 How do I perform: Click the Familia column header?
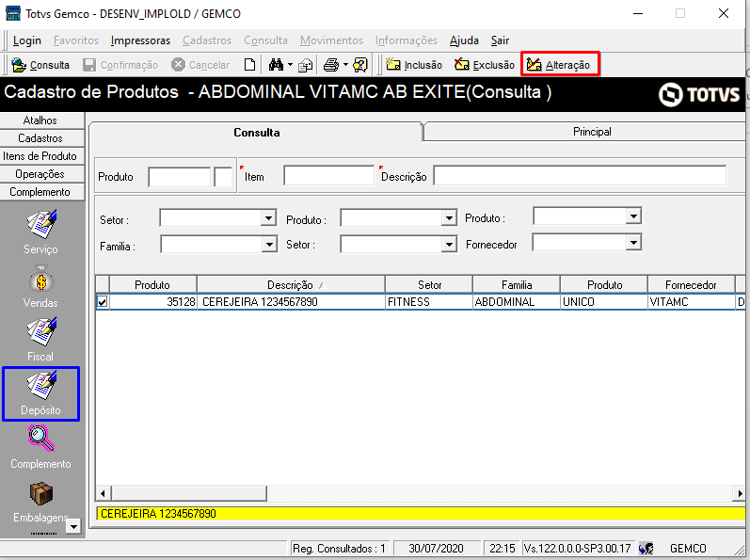point(517,285)
